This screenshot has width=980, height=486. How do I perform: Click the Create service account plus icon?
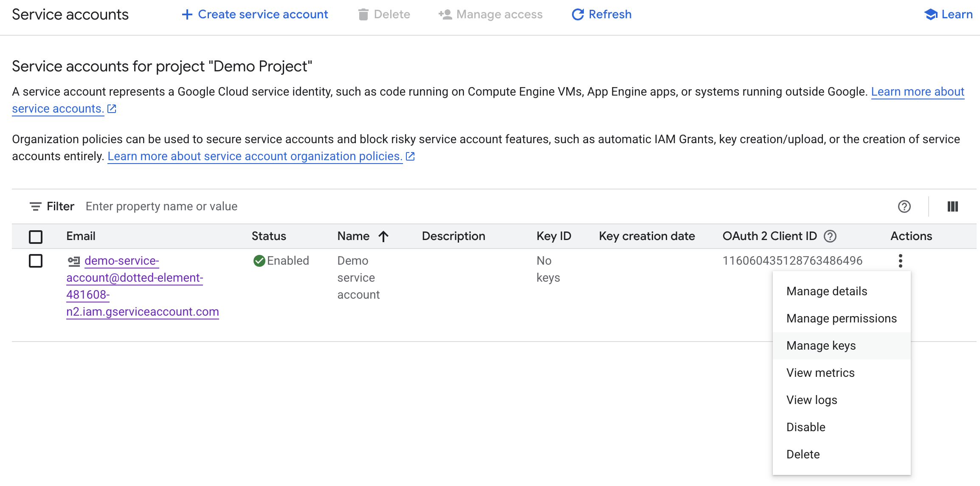[x=187, y=14]
